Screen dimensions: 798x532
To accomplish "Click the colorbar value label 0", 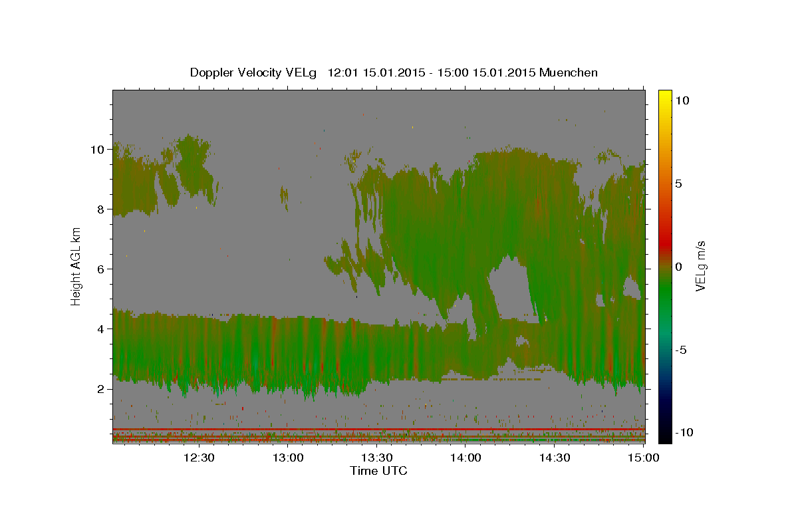I will click(678, 267).
